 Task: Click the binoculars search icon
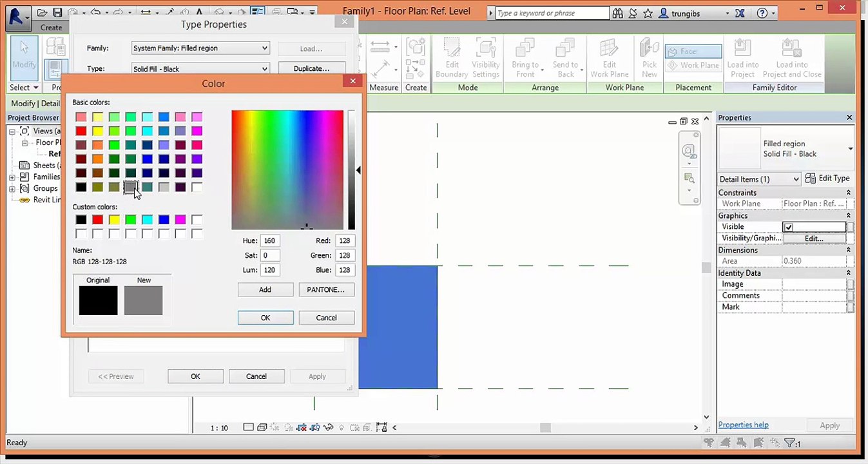tap(618, 13)
